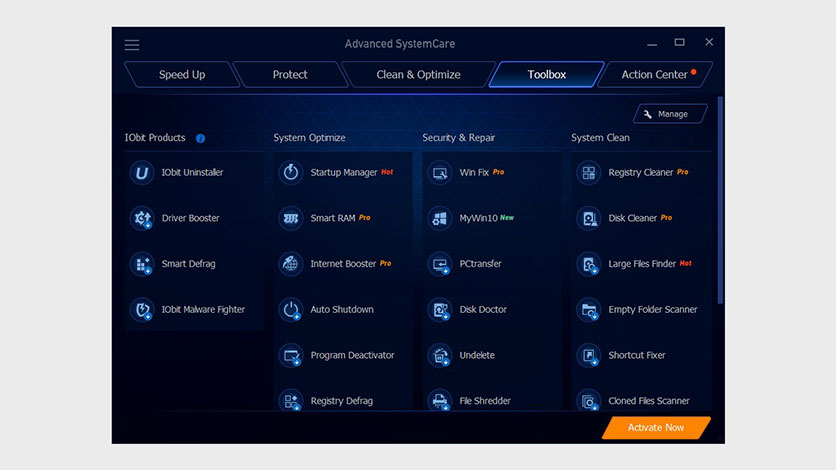836x470 pixels.
Task: Go to the Clean & Optimize tab
Action: (418, 75)
